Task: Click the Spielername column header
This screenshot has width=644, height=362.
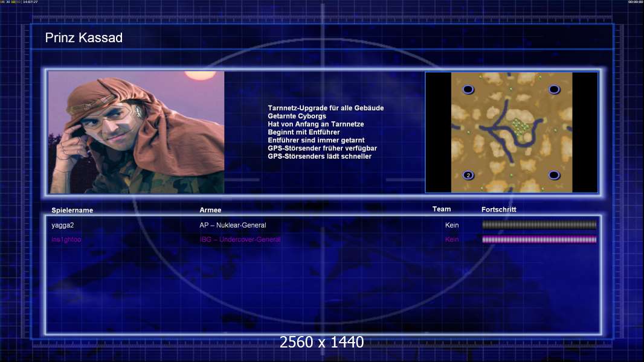Action: [x=72, y=211]
